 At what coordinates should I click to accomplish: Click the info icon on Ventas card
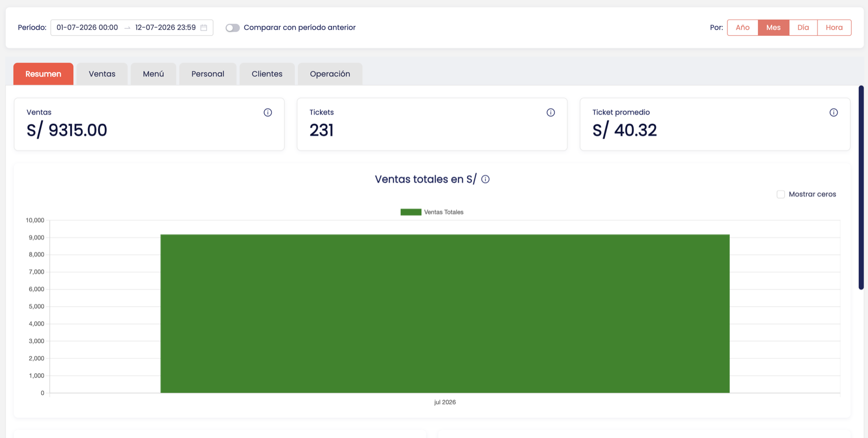click(268, 112)
